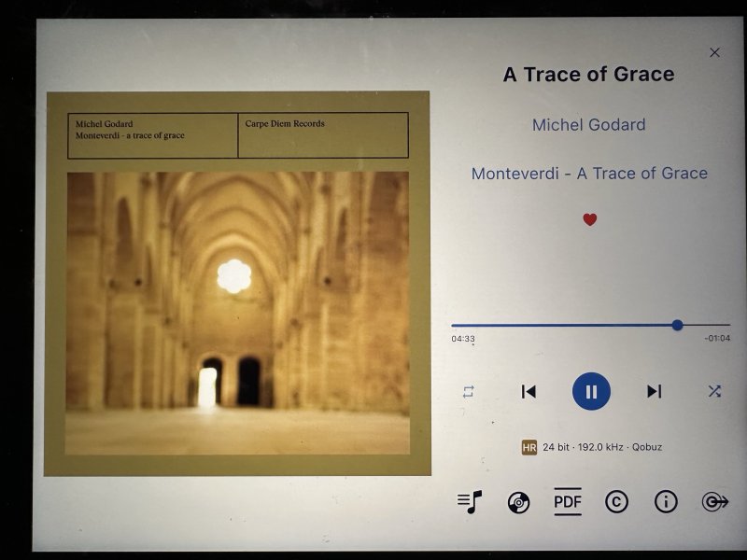Viewport: 747px width, 560px height.
Task: Open the Michel Godard artist link
Action: tap(589, 125)
